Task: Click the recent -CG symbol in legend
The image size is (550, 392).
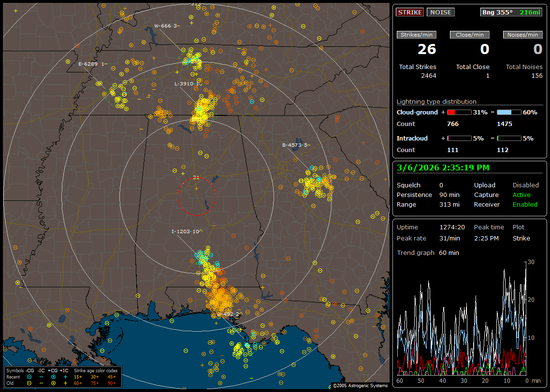Action: [29, 377]
